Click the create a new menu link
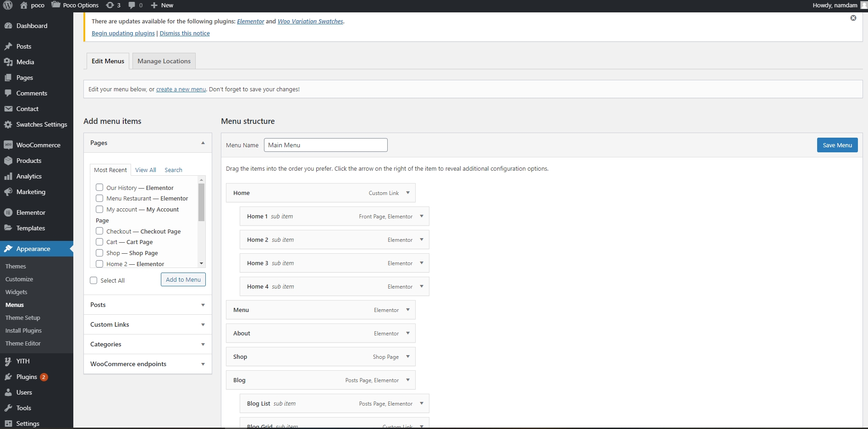Viewport: 868px width, 429px height. point(181,89)
